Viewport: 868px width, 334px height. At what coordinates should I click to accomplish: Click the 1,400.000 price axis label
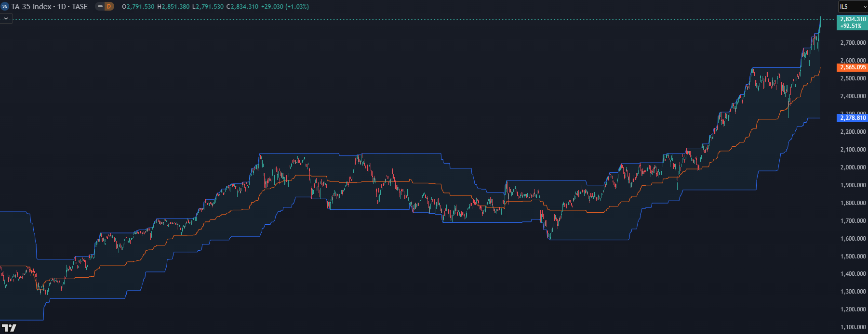click(853, 274)
